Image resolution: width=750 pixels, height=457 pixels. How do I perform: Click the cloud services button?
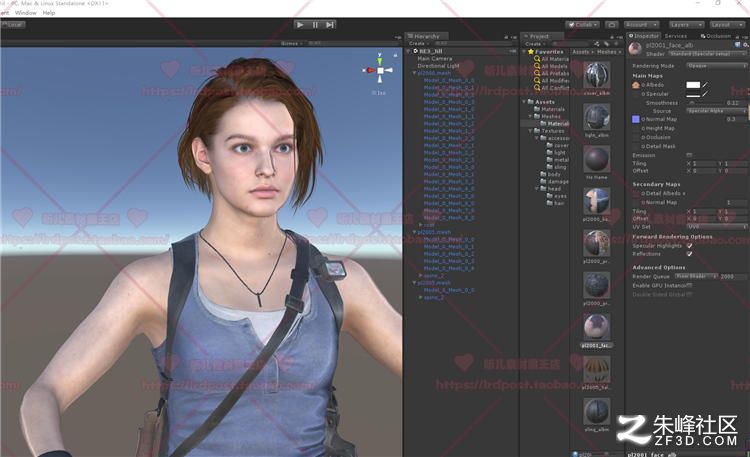tap(611, 25)
